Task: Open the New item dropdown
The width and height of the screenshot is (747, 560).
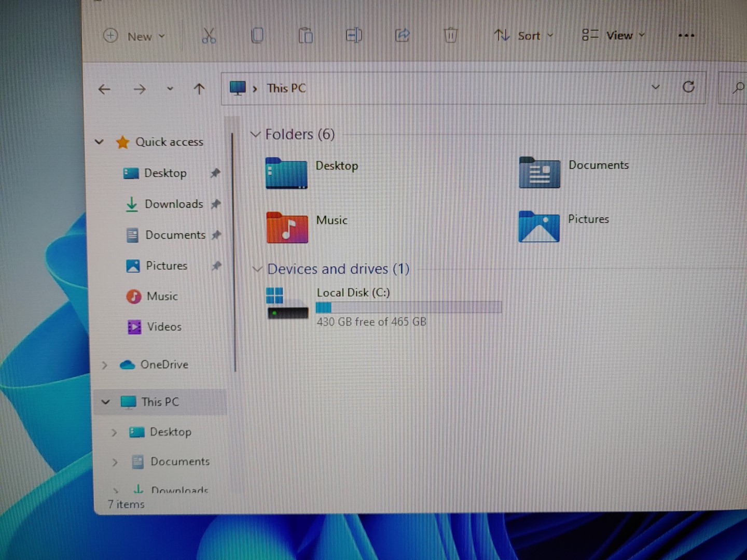Action: tap(134, 36)
